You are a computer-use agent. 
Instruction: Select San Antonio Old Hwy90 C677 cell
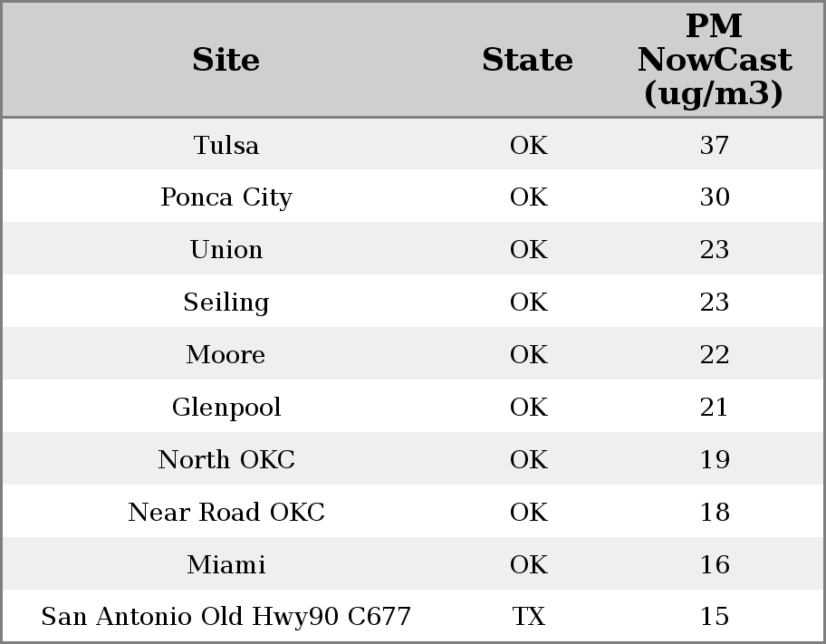click(226, 616)
